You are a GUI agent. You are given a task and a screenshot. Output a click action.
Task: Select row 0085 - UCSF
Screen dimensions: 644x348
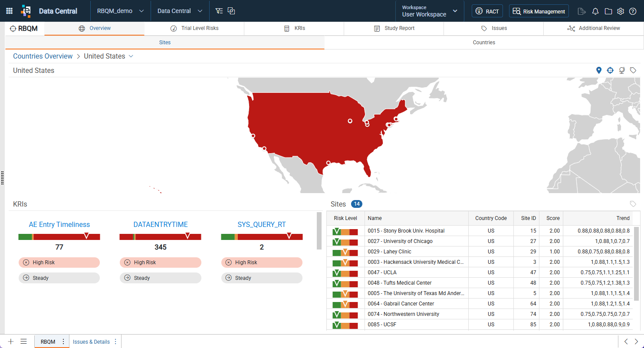click(x=480, y=325)
